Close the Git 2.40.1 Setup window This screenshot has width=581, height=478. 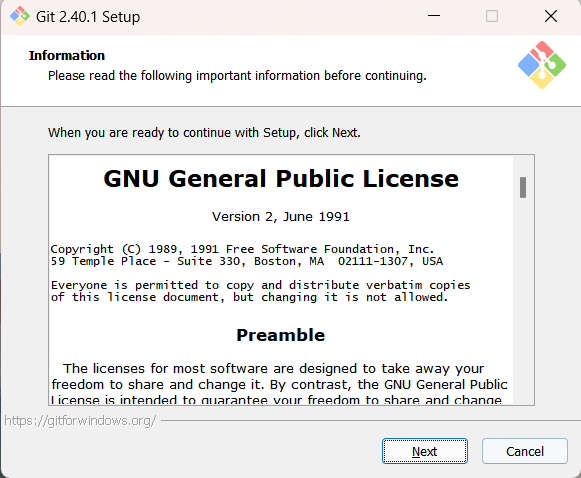pyautogui.click(x=551, y=16)
